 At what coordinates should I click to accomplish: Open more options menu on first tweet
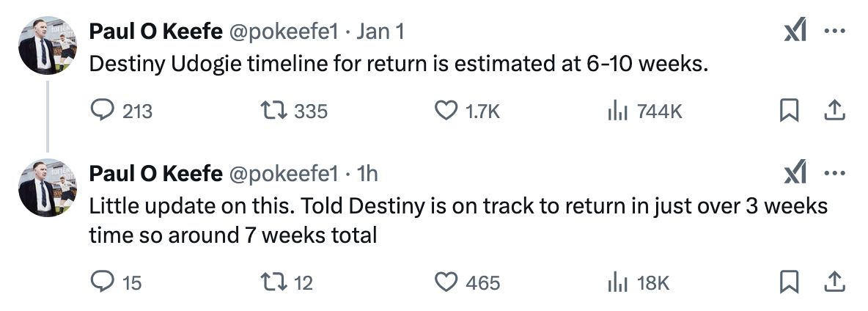834,31
